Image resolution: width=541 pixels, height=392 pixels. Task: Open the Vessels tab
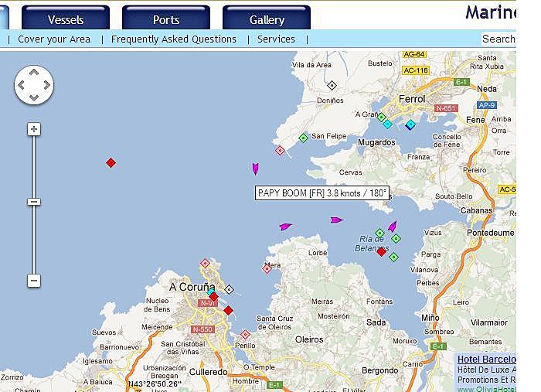click(x=66, y=18)
